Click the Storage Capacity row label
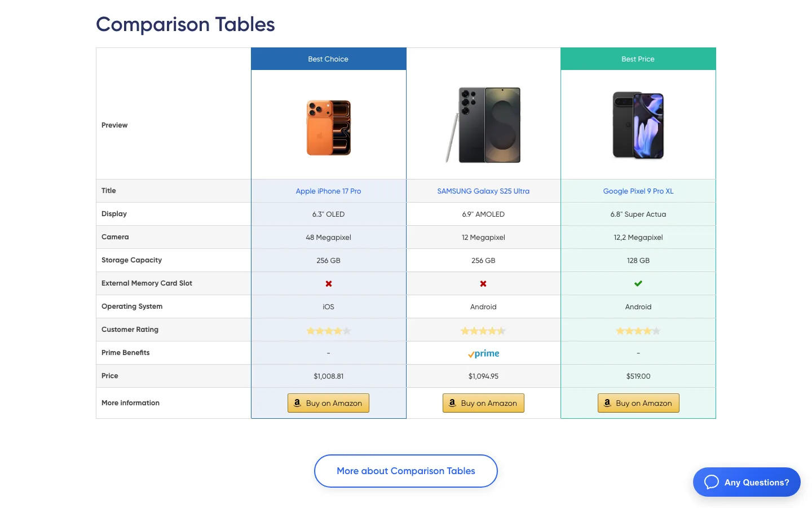 click(131, 260)
